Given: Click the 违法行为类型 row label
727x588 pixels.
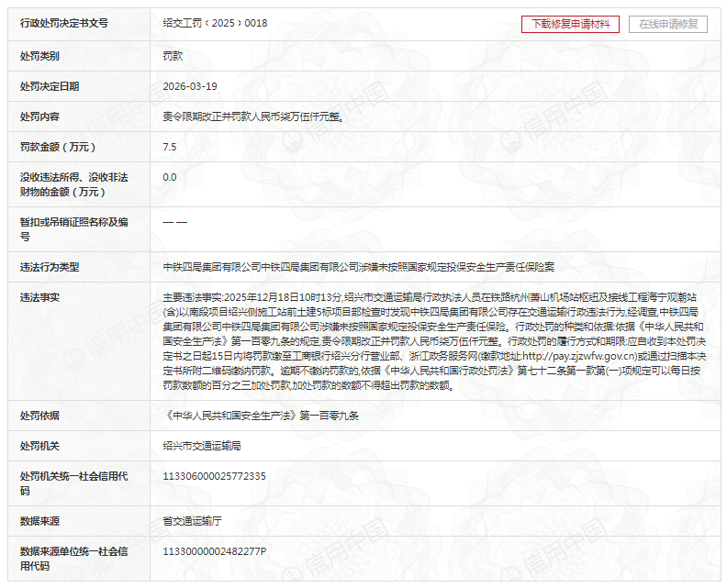Looking at the screenshot, I should (x=50, y=267).
